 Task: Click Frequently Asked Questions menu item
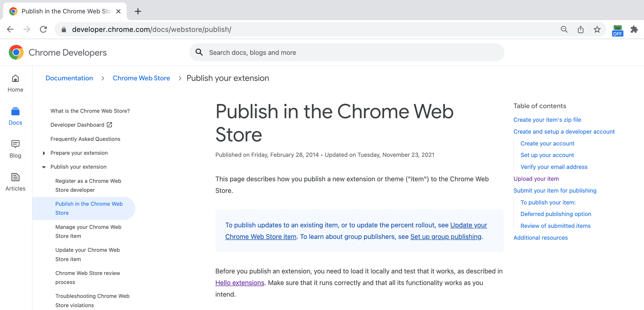[85, 139]
